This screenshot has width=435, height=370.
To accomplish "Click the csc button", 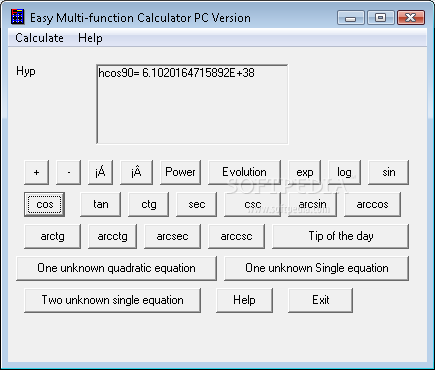I will click(252, 204).
